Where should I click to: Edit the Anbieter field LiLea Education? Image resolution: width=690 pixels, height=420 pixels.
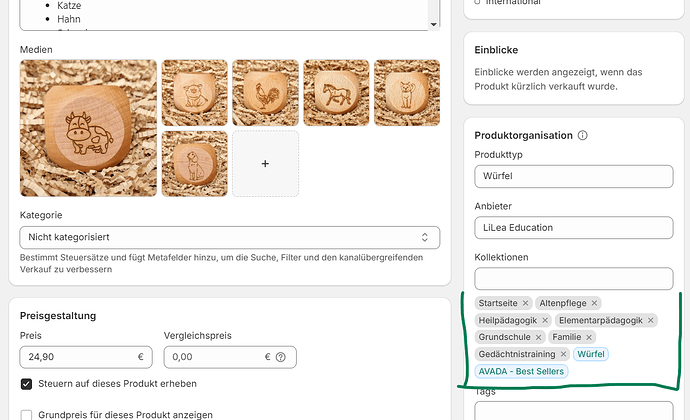(574, 228)
